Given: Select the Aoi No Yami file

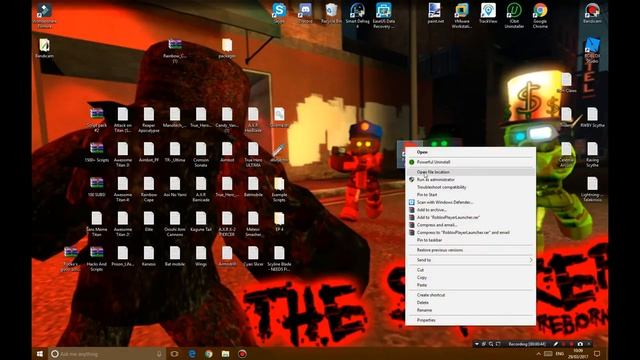Looking at the screenshot, I should click(175, 187).
